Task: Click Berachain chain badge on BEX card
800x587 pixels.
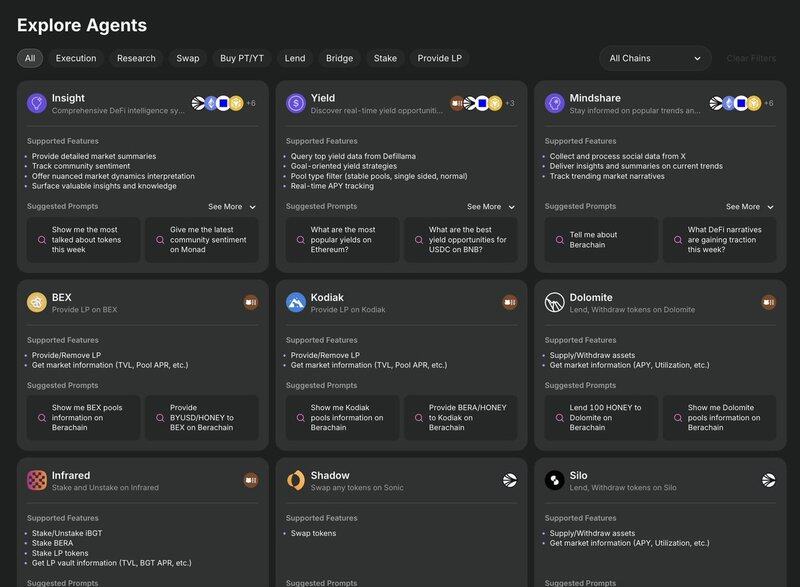Action: 251,302
